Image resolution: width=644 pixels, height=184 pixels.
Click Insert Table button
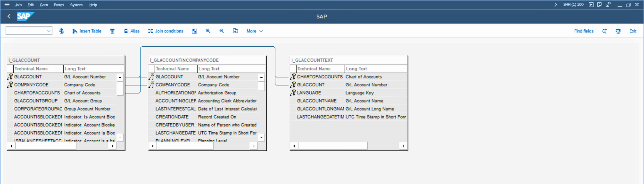[x=87, y=31]
